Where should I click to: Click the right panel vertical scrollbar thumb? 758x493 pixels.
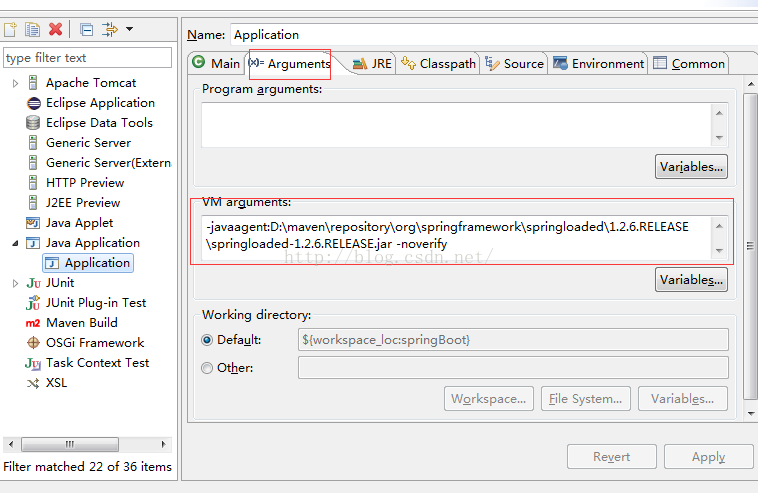[750, 246]
